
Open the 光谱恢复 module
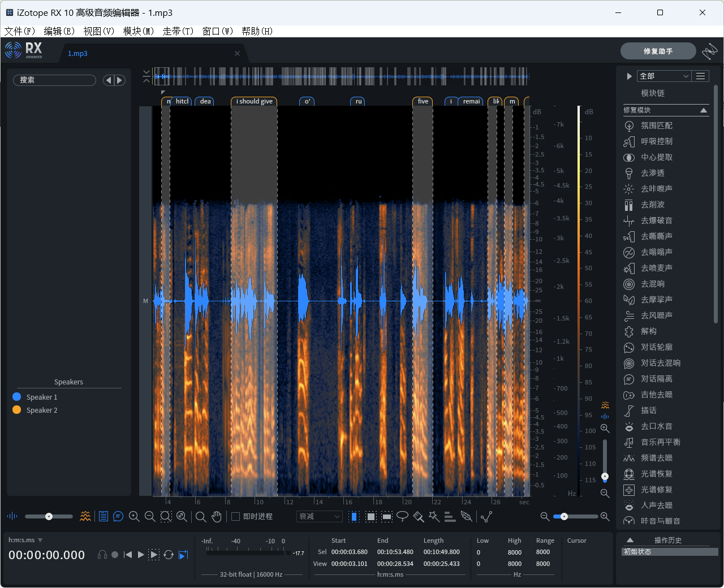656,474
